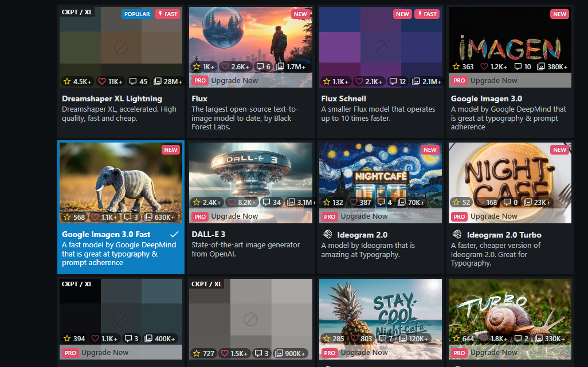
Task: Click the POPULAR badge on Dreamshaper XL Lightning
Action: click(x=137, y=14)
